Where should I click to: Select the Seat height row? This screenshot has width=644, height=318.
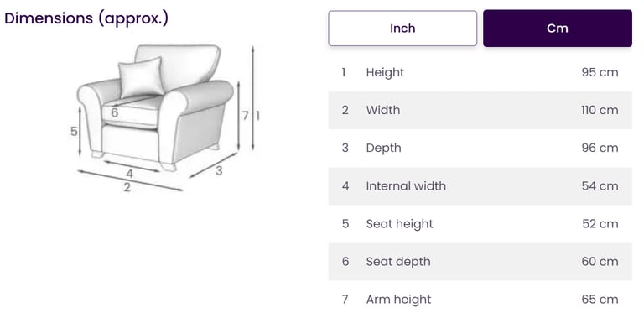[x=480, y=223]
